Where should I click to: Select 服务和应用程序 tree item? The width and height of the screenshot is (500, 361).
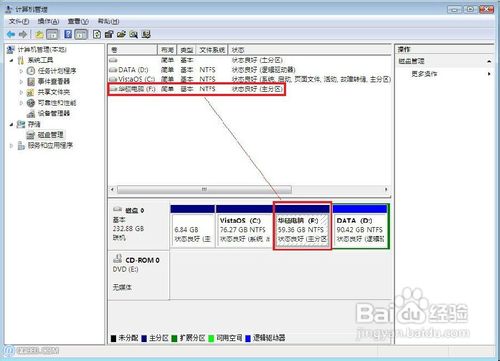[x=50, y=146]
